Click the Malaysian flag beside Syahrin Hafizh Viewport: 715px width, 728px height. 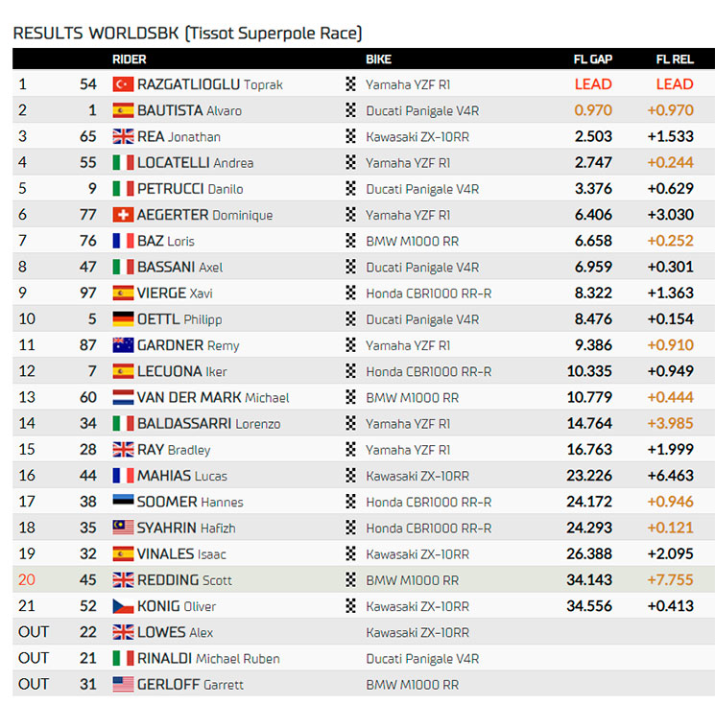tap(123, 528)
